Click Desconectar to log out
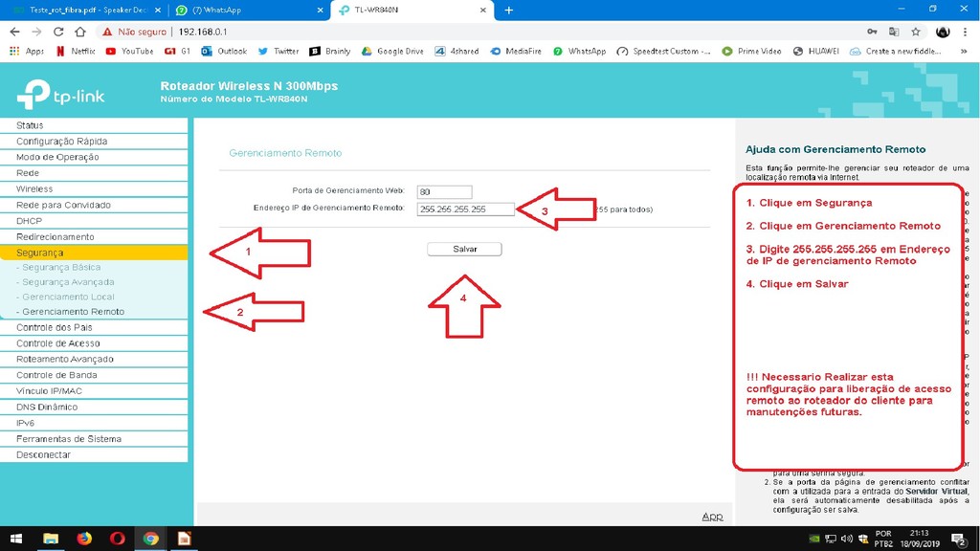The height and width of the screenshot is (551, 980). pyautogui.click(x=94, y=454)
